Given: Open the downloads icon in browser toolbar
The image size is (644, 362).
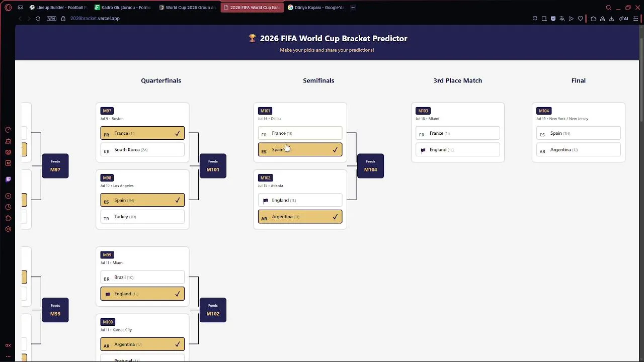Looking at the screenshot, I should pyautogui.click(x=611, y=19).
